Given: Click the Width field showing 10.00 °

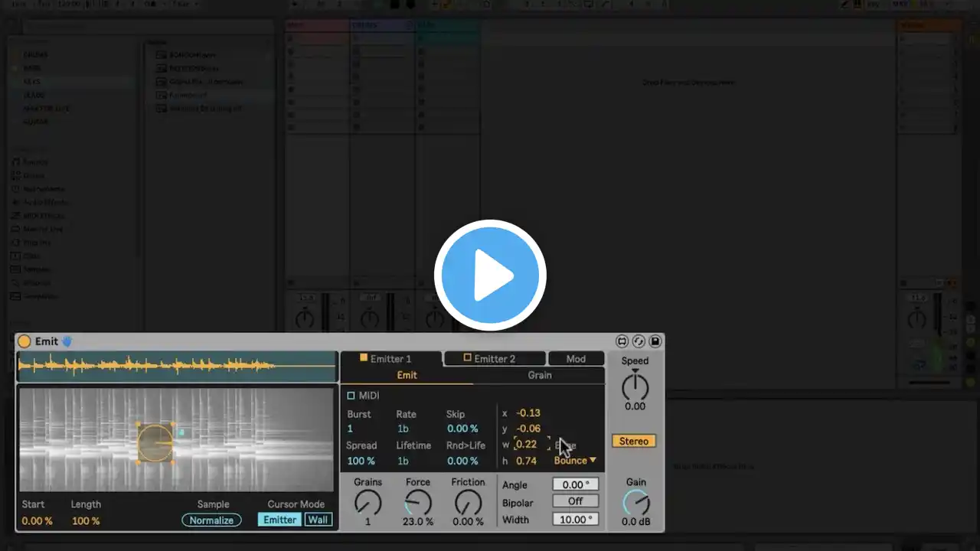Looking at the screenshot, I should point(575,520).
